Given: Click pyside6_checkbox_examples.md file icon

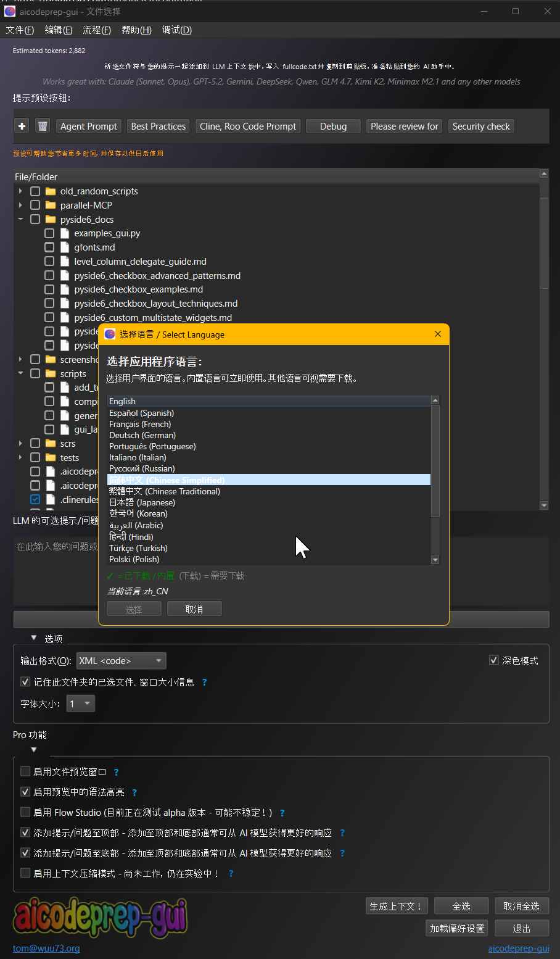Looking at the screenshot, I should pyautogui.click(x=65, y=289).
